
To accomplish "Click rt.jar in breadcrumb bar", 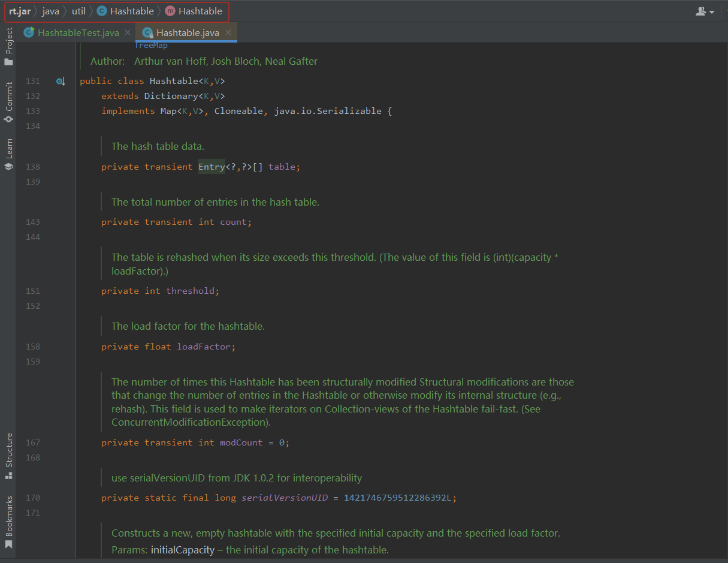I will (x=20, y=11).
